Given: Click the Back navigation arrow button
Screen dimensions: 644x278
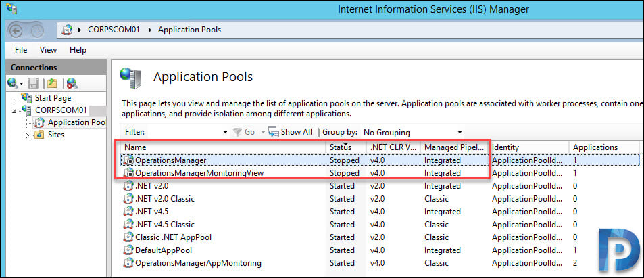Looking at the screenshot, I should coord(17,30).
